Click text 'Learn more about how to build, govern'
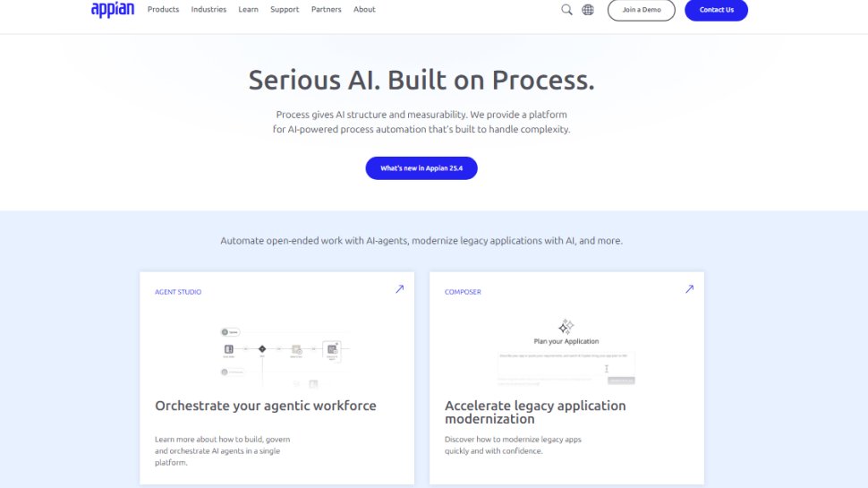868x488 pixels. click(x=223, y=440)
